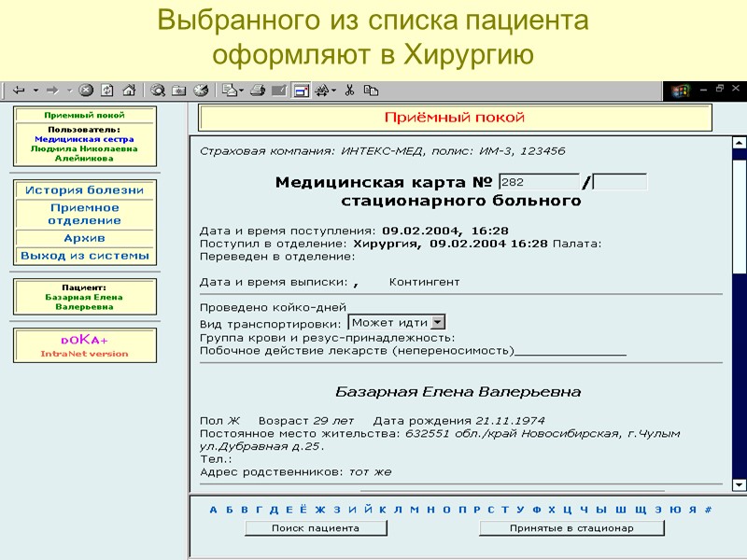Screen dimensions: 747x560
Task: Click the encoding/size icon with arrows
Action: click(x=322, y=90)
